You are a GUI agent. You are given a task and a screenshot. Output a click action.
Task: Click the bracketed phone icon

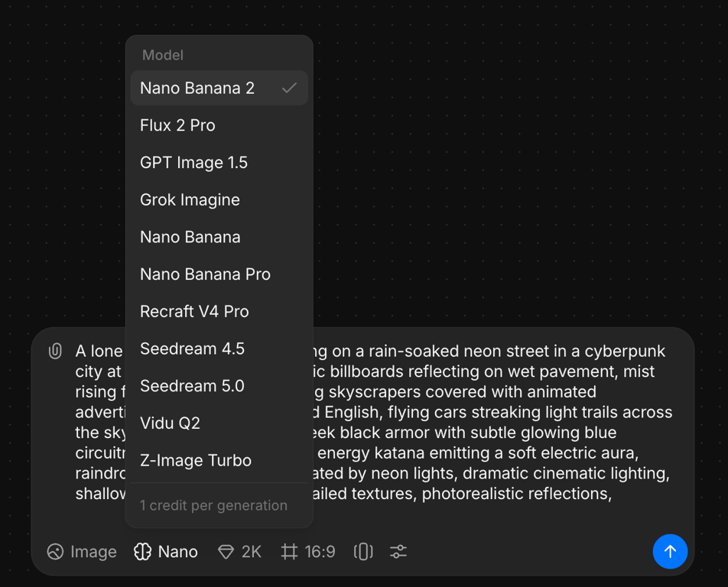(363, 552)
